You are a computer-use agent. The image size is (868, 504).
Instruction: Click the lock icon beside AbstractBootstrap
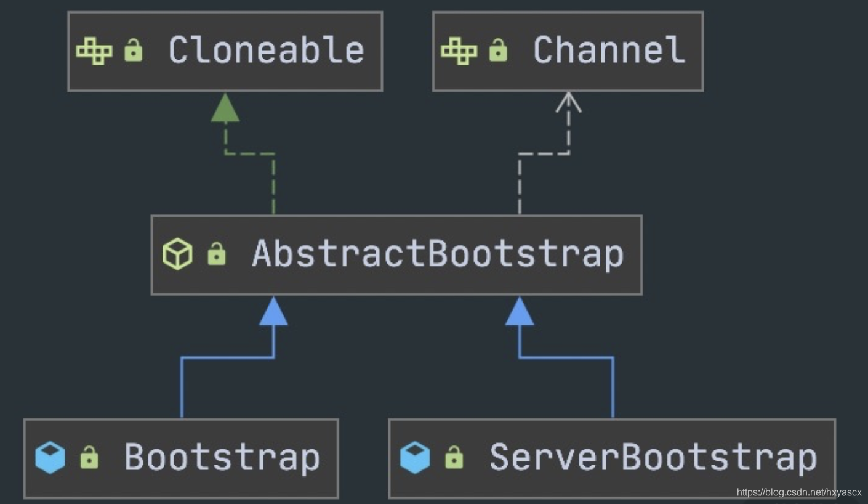(x=216, y=254)
